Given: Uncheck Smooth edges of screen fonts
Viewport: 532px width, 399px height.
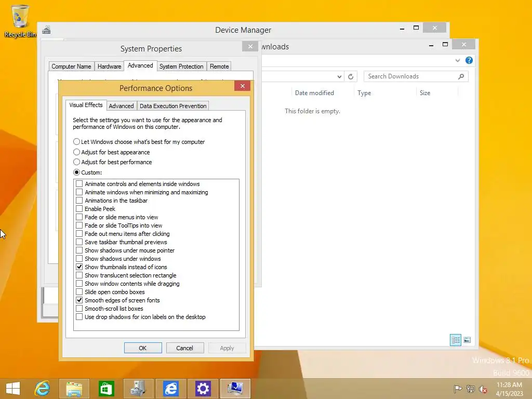Looking at the screenshot, I should tap(79, 300).
